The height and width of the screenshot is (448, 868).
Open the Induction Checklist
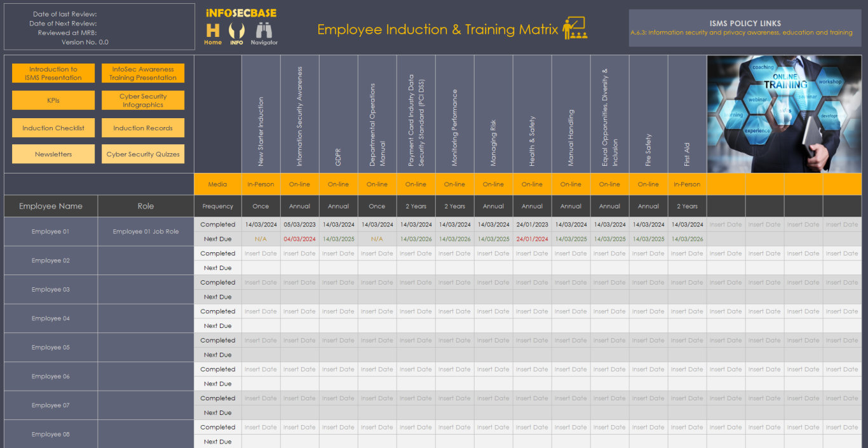[53, 128]
